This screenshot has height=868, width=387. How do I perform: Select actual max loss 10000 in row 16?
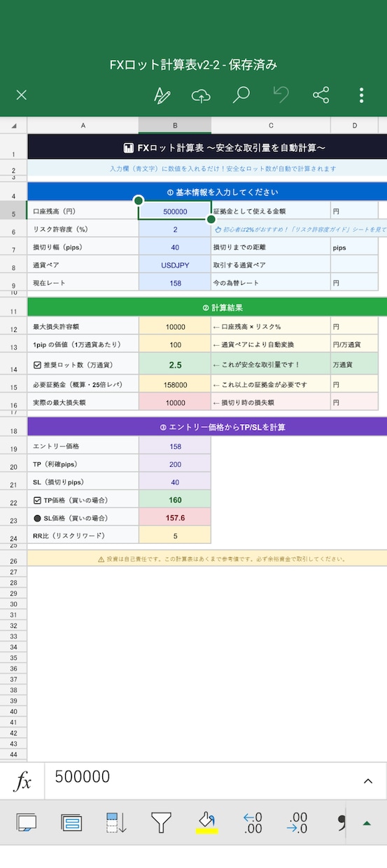coord(175,402)
